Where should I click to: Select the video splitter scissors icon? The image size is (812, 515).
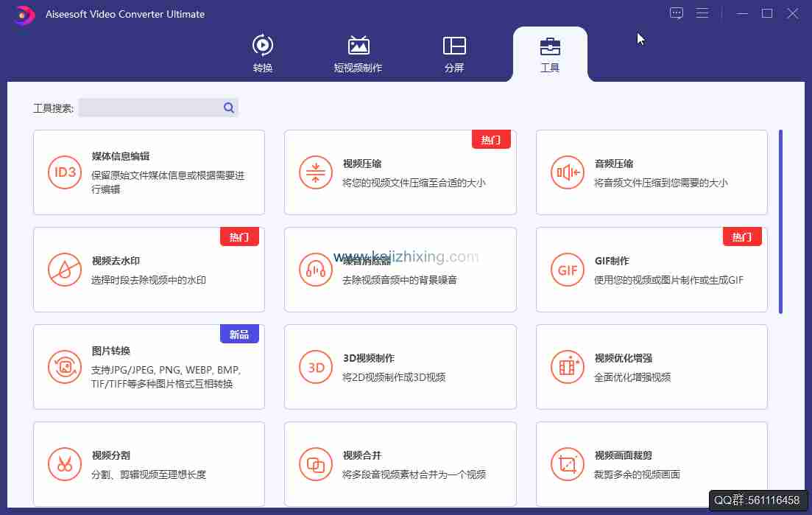tap(64, 464)
